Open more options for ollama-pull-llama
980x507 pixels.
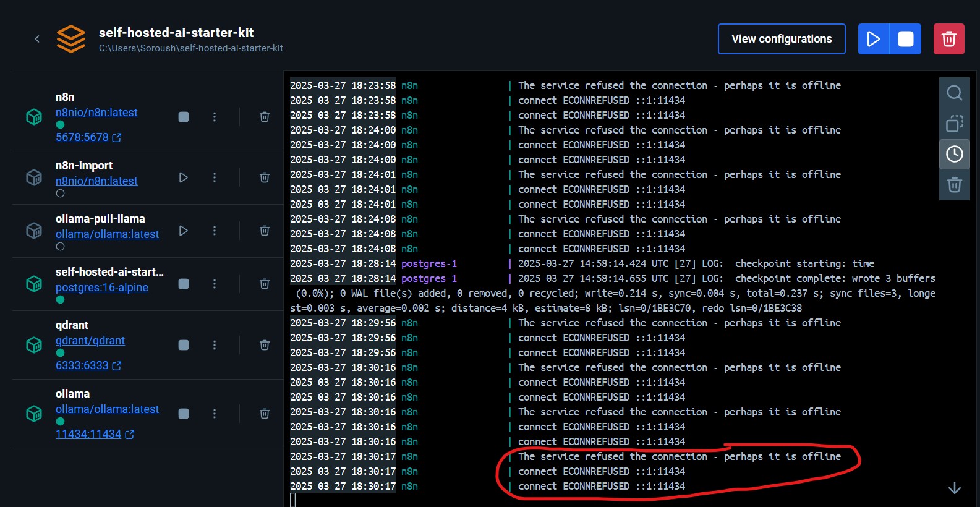(215, 231)
